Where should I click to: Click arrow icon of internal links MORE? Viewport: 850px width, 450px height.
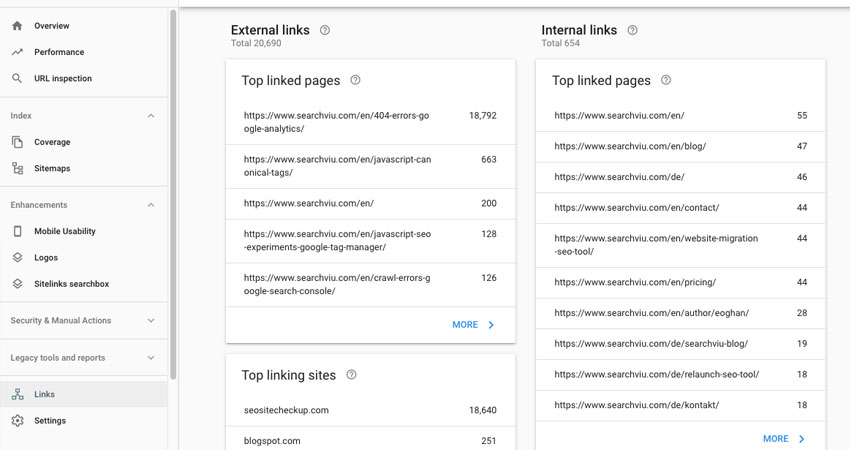802,439
